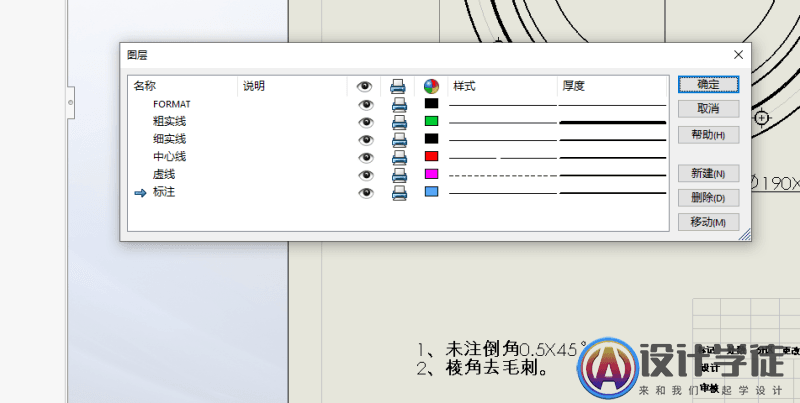Open line style choices for 细实线 layer
Viewport: 800px width, 403px height.
tap(503, 140)
